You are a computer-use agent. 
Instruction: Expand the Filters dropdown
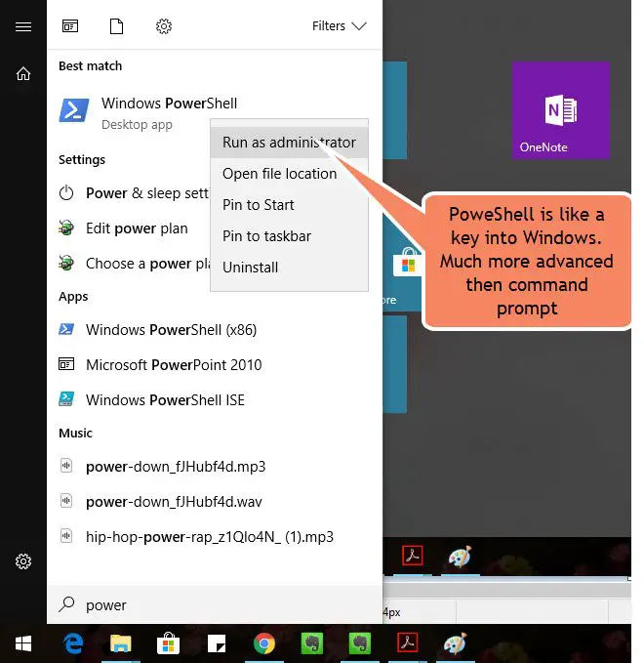[x=339, y=26]
